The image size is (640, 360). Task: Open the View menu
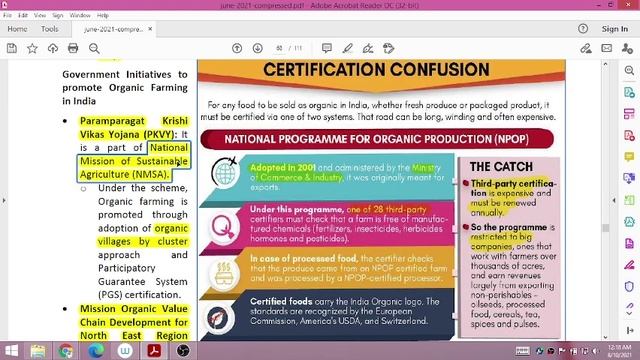point(40,15)
